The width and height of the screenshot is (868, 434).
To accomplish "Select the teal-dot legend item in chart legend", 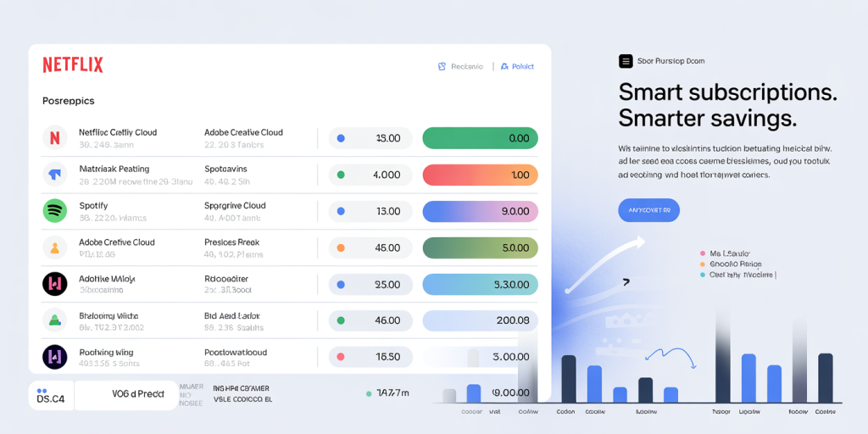I will click(737, 275).
